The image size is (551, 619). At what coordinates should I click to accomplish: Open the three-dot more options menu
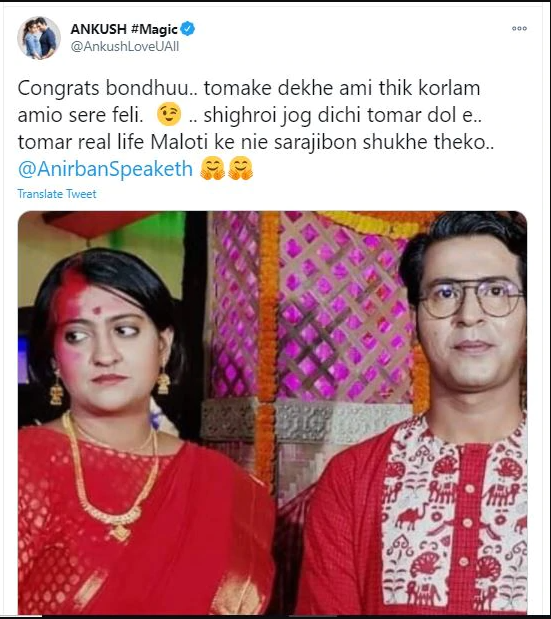[x=519, y=28]
